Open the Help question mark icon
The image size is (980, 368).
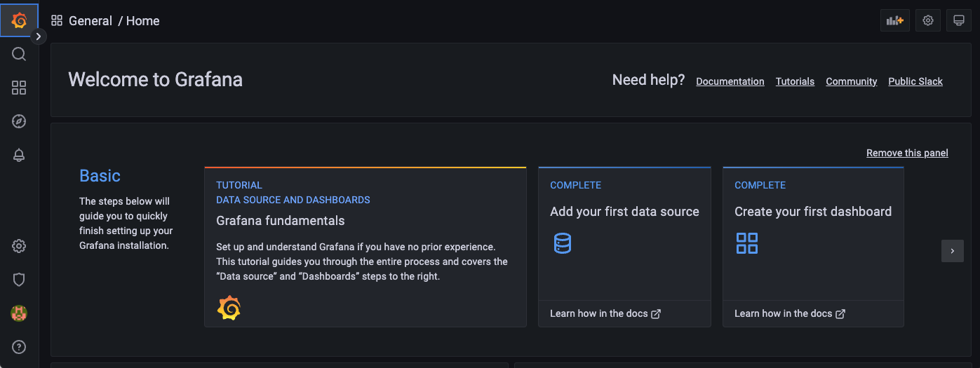point(19,346)
